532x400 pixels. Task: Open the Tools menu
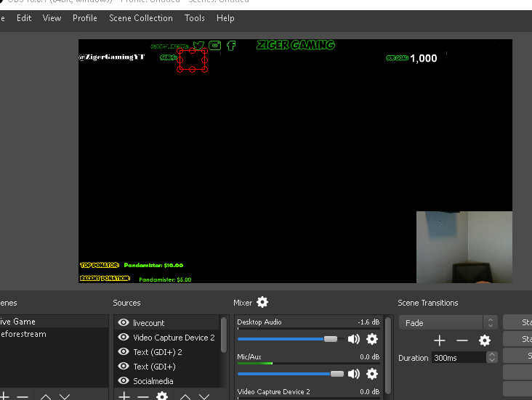194,18
